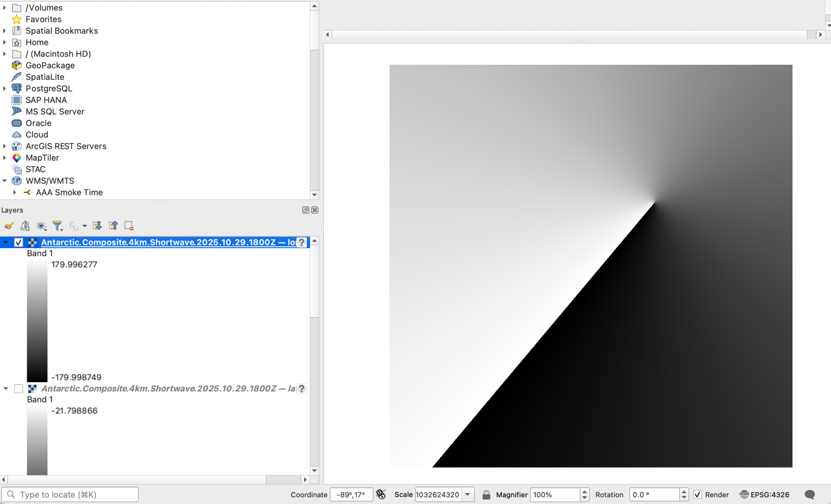
Task: Click the Expand All layers icon
Action: pyautogui.click(x=97, y=226)
